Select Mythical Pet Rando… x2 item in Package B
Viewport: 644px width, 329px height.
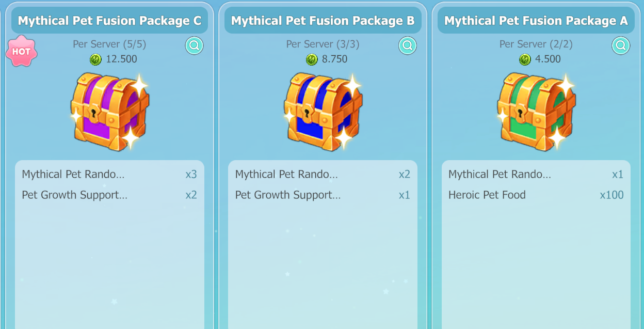[323, 174]
